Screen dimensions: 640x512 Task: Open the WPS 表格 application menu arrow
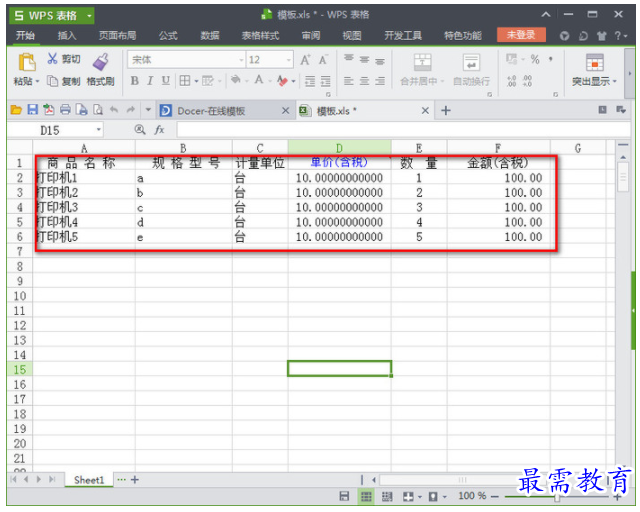click(89, 16)
